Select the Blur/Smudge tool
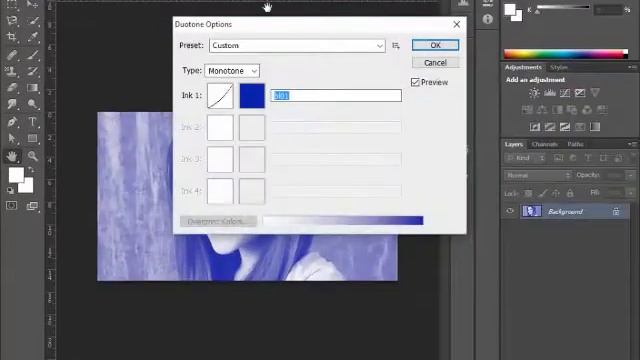Image resolution: width=640 pixels, height=360 pixels. click(11, 104)
